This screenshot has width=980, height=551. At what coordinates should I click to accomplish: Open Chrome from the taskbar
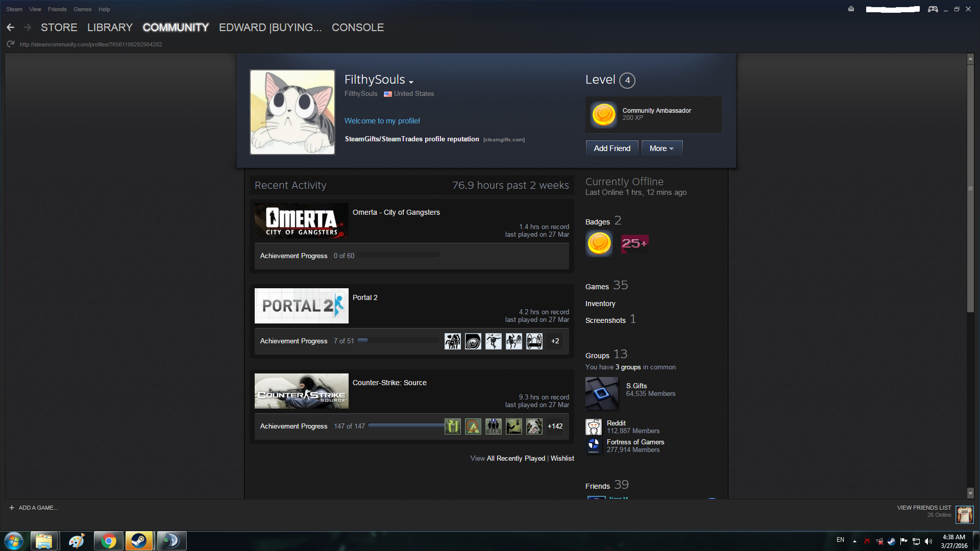(x=108, y=541)
